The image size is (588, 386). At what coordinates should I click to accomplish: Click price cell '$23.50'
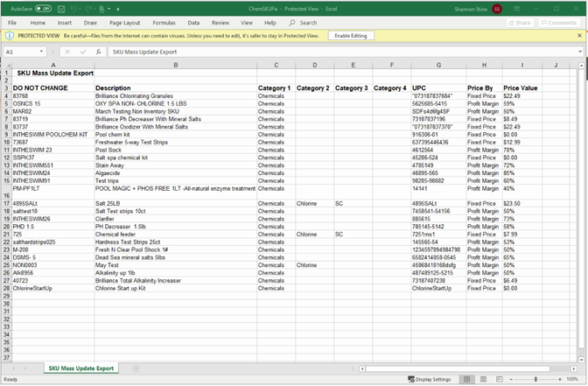point(522,204)
